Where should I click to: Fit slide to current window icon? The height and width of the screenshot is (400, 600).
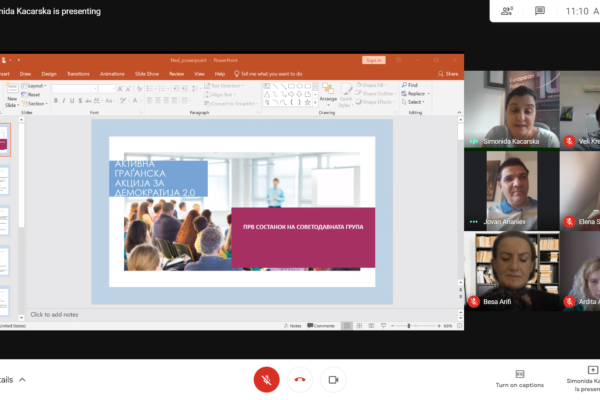coord(460,326)
